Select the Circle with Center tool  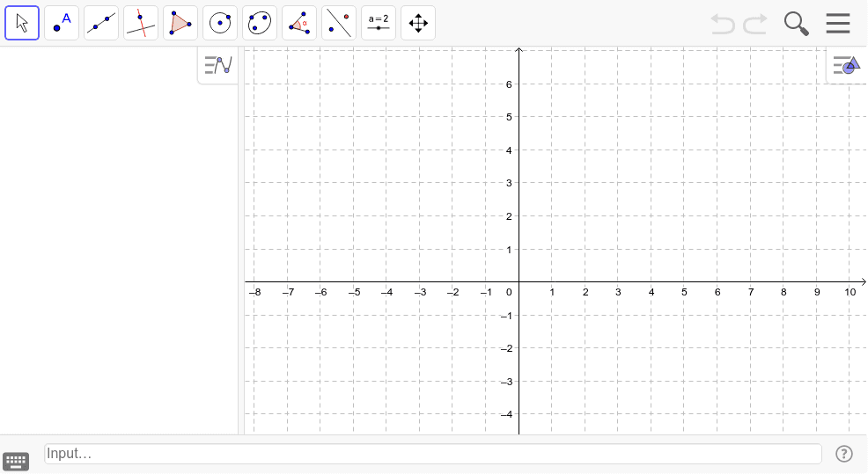[220, 23]
